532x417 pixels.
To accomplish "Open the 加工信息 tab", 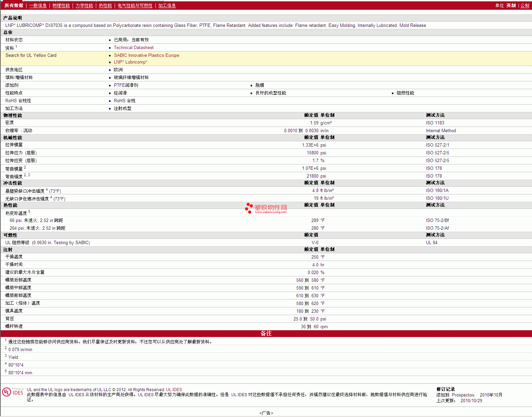I will (x=167, y=5).
